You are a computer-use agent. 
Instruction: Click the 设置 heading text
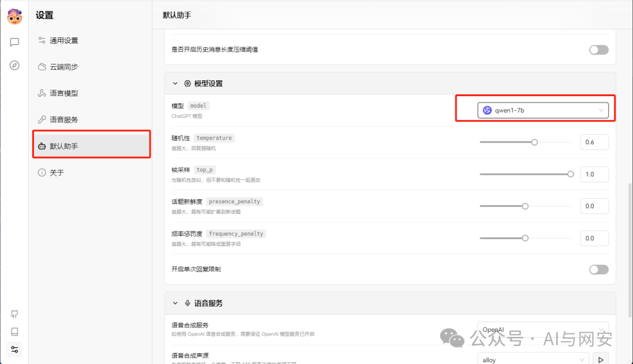click(x=45, y=15)
